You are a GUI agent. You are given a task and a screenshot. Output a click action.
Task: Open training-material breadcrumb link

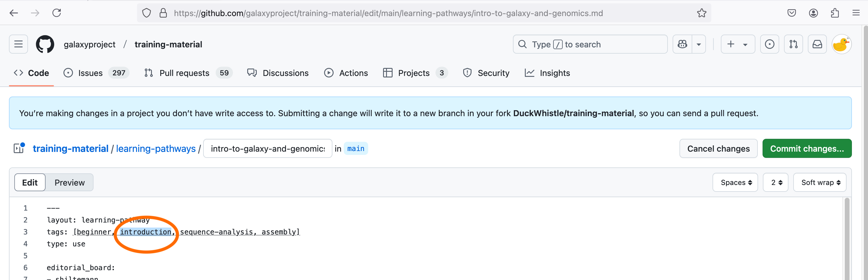70,149
